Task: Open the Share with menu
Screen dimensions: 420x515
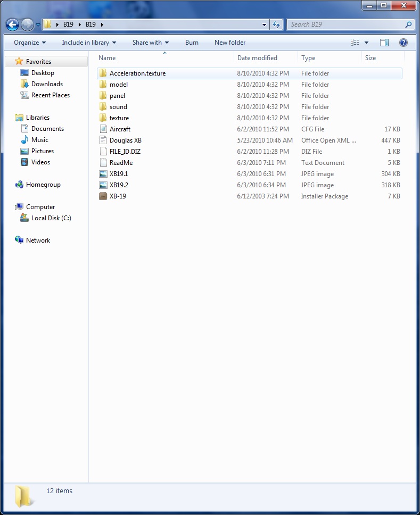Action: click(150, 43)
